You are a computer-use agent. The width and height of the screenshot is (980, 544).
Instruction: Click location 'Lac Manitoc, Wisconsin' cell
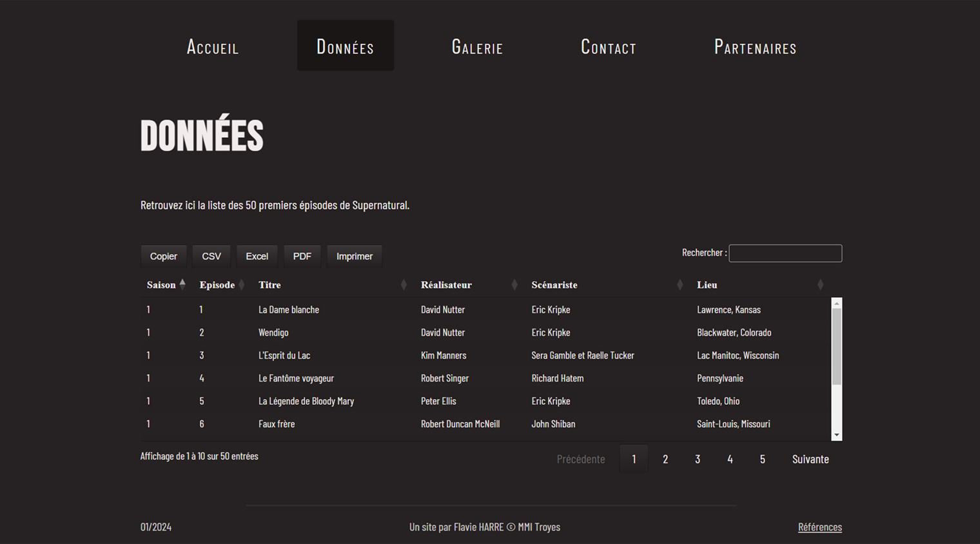tap(738, 355)
